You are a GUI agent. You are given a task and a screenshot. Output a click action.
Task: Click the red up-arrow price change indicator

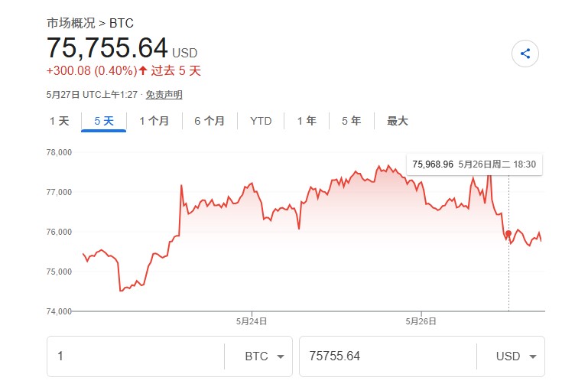[142, 70]
